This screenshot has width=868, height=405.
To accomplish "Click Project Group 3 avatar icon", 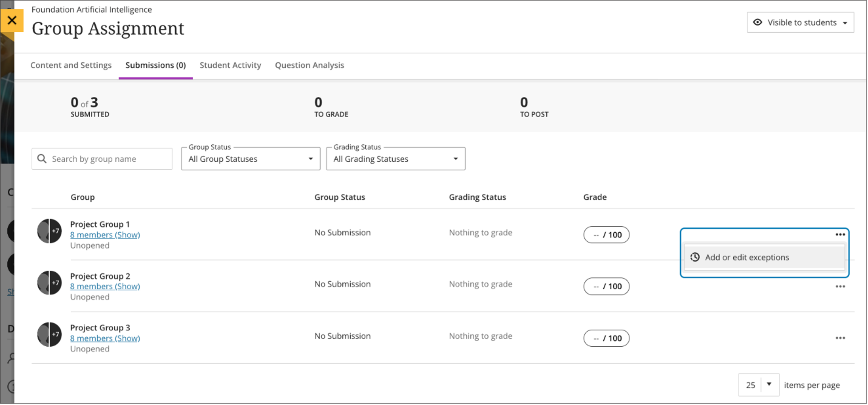I will coord(49,334).
